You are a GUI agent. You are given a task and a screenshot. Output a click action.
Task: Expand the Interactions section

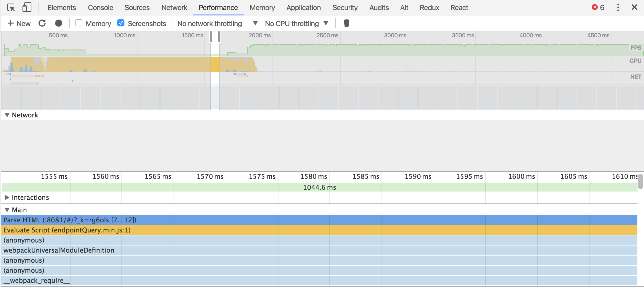click(7, 197)
